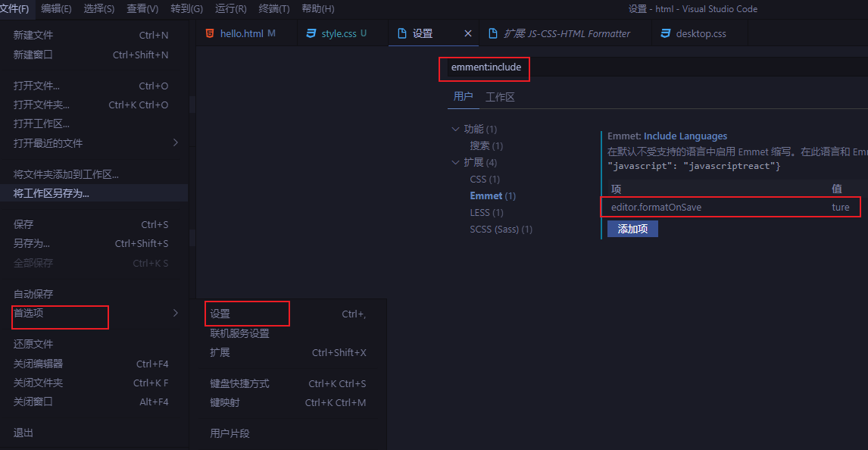Choose 将文件夹添加到工作区... menu entry

(x=94, y=173)
